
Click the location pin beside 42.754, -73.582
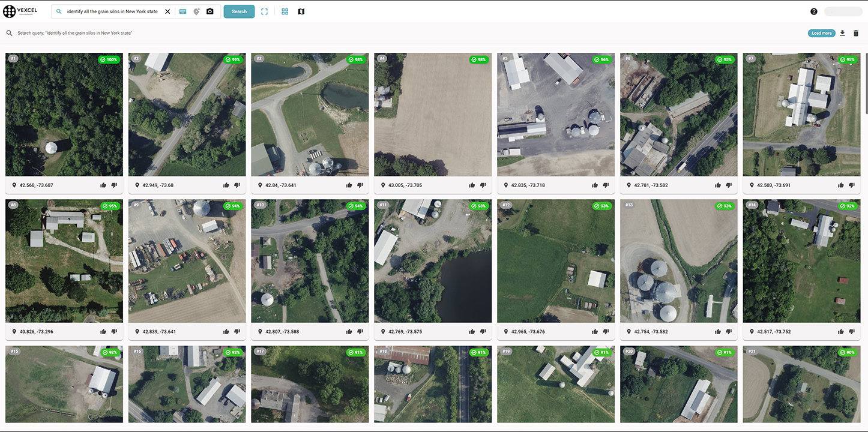(x=629, y=331)
